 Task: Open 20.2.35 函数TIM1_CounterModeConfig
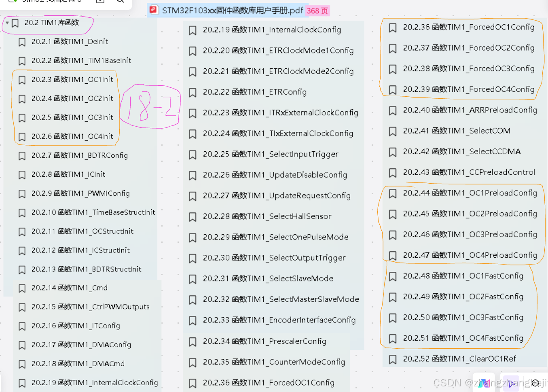274,362
